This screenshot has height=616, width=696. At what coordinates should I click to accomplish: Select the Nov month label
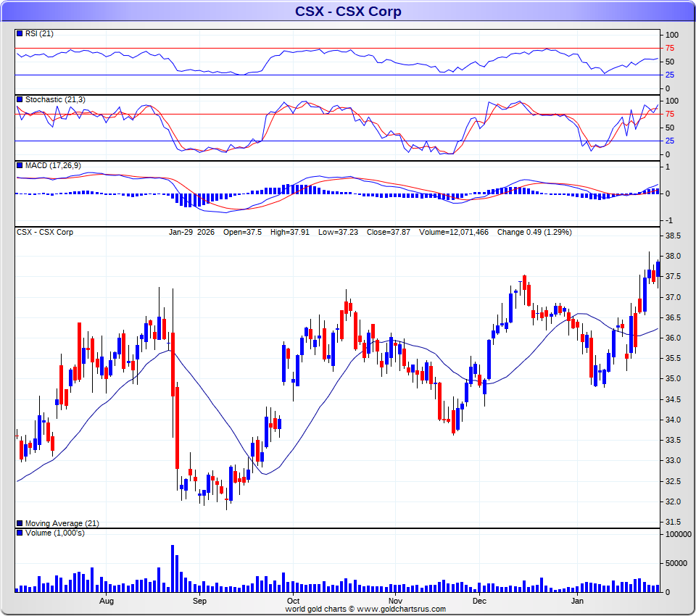[x=394, y=602]
